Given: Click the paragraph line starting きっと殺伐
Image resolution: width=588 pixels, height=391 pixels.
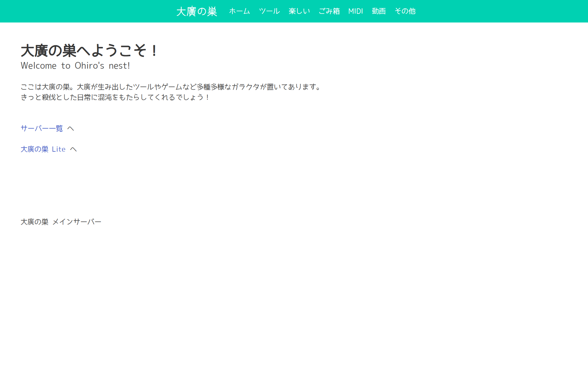Looking at the screenshot, I should point(115,97).
